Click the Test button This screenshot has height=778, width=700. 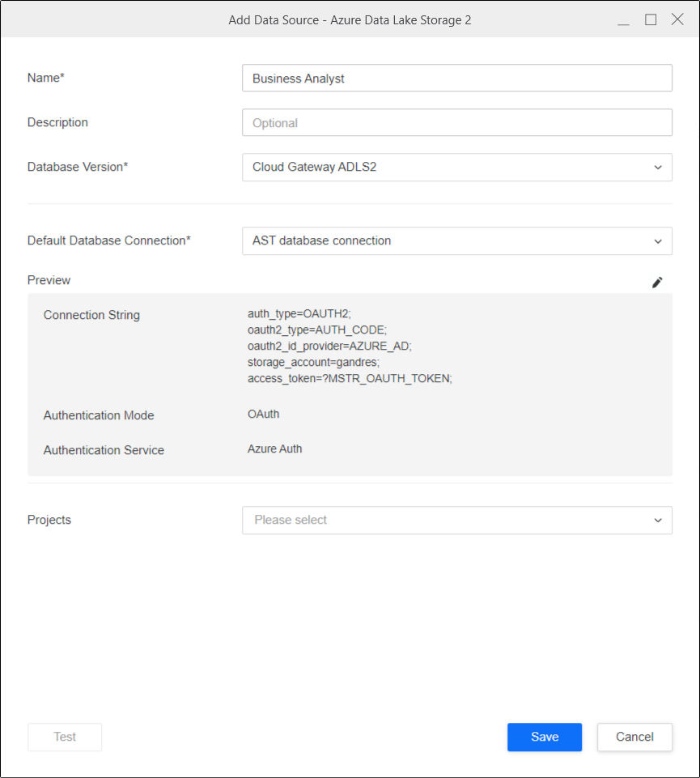tap(65, 737)
